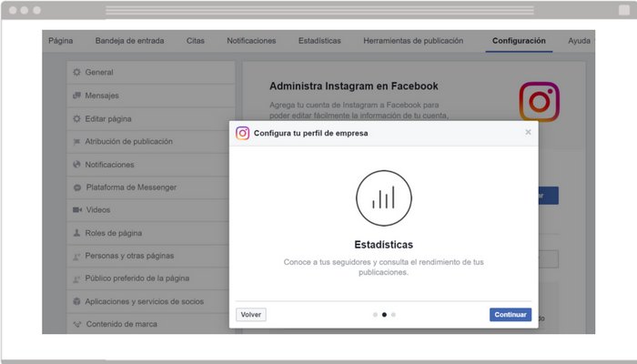Click the Volver button

click(x=250, y=315)
